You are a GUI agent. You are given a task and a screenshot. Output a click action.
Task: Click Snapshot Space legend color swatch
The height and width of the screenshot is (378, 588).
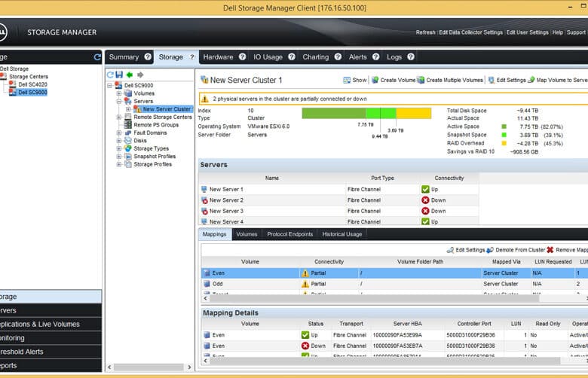(x=504, y=135)
